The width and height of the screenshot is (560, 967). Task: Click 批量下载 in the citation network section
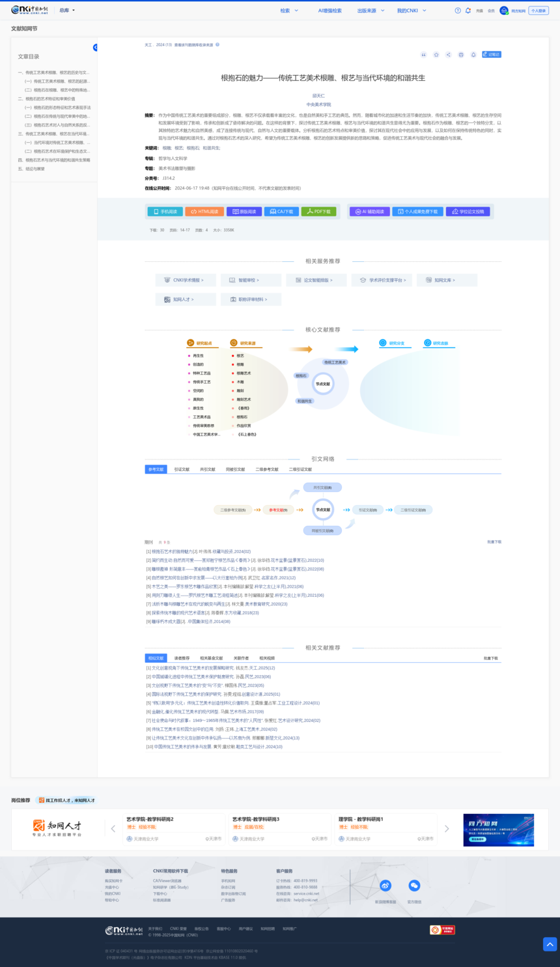pos(494,541)
